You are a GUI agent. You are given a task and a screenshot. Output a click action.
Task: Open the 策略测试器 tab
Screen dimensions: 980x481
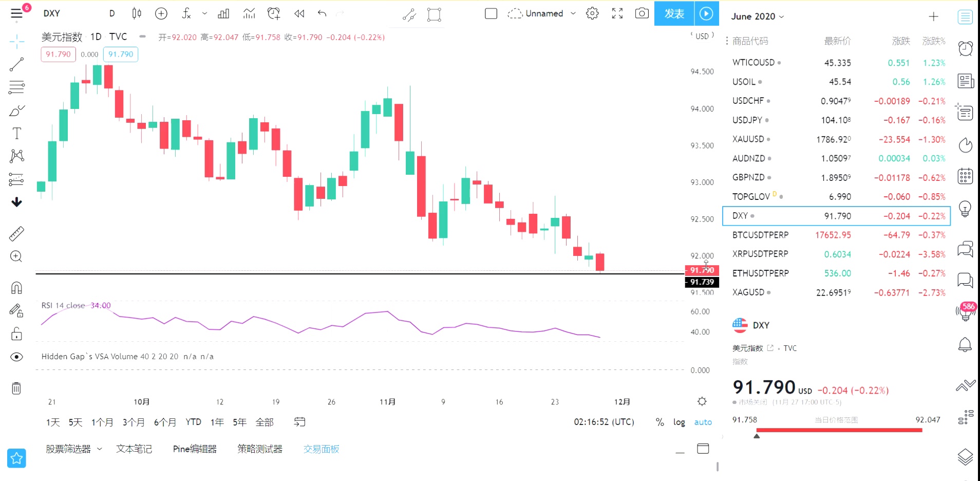pyautogui.click(x=260, y=449)
